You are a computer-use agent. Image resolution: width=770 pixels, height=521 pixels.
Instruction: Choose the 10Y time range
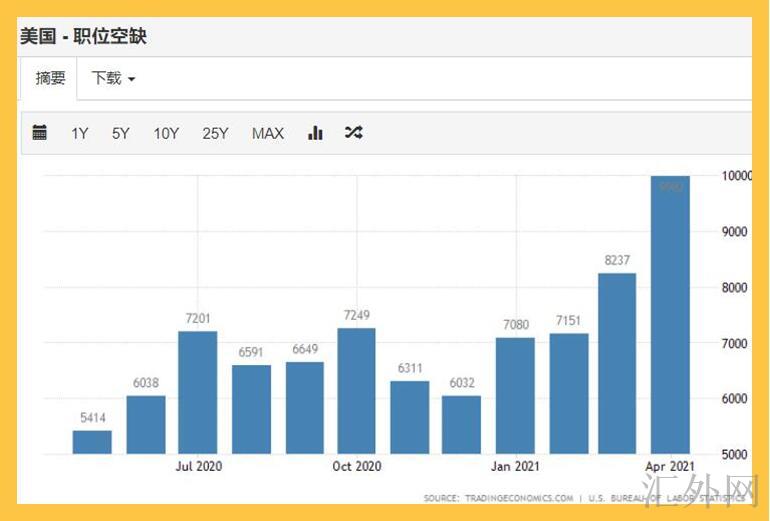point(166,133)
